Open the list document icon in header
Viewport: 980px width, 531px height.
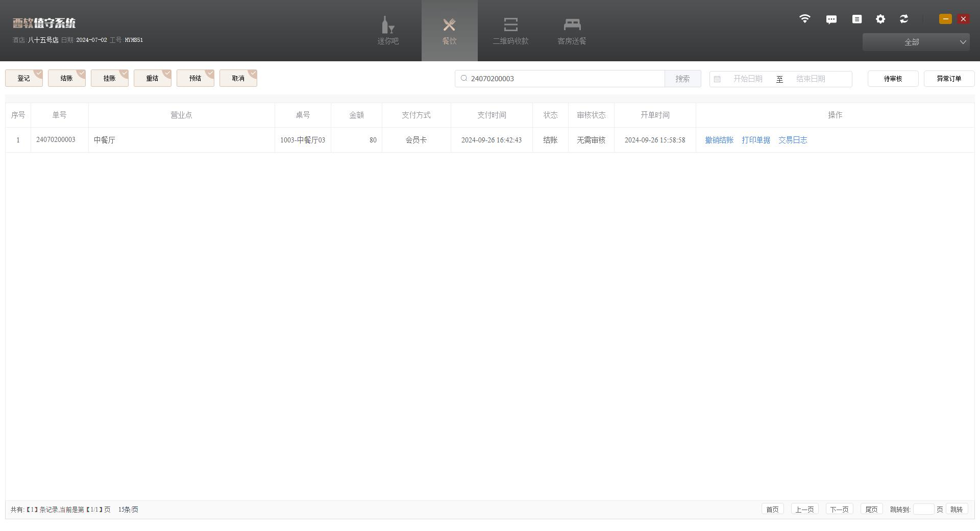click(856, 19)
